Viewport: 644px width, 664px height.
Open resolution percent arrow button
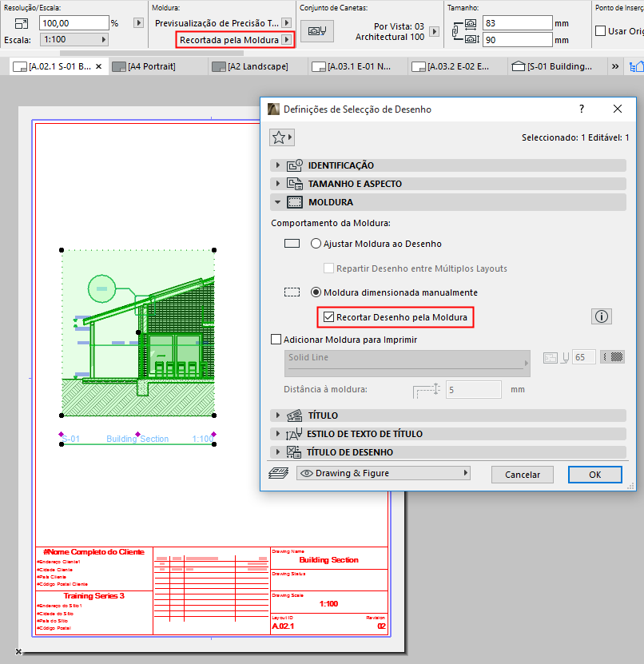138,23
